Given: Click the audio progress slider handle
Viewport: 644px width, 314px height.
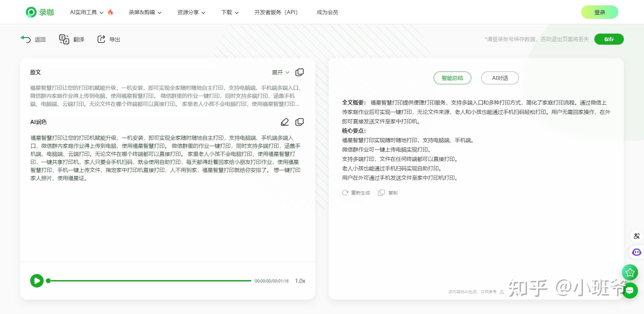Looking at the screenshot, I should pyautogui.click(x=48, y=281).
